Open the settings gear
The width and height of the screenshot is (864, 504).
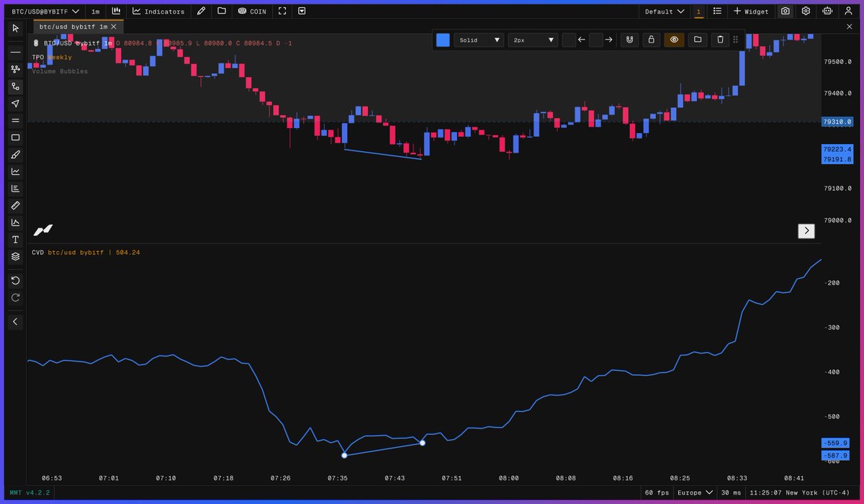pyautogui.click(x=806, y=11)
